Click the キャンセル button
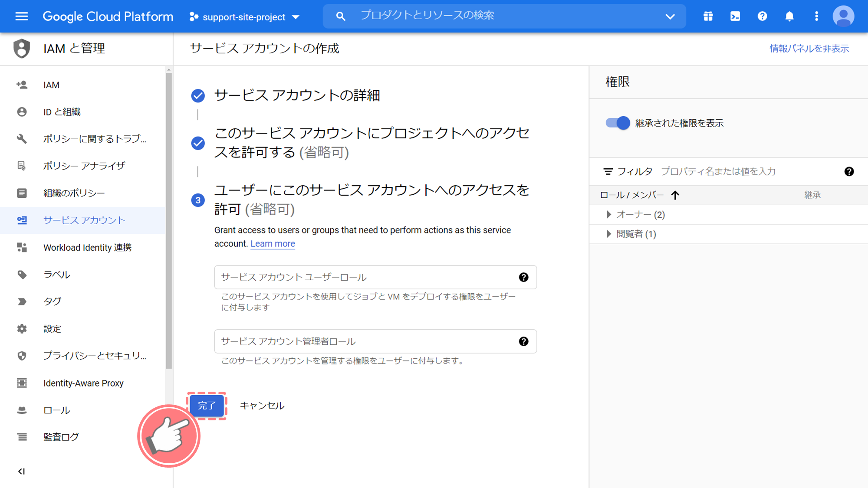Screen dimensions: 868x488 (262, 406)
